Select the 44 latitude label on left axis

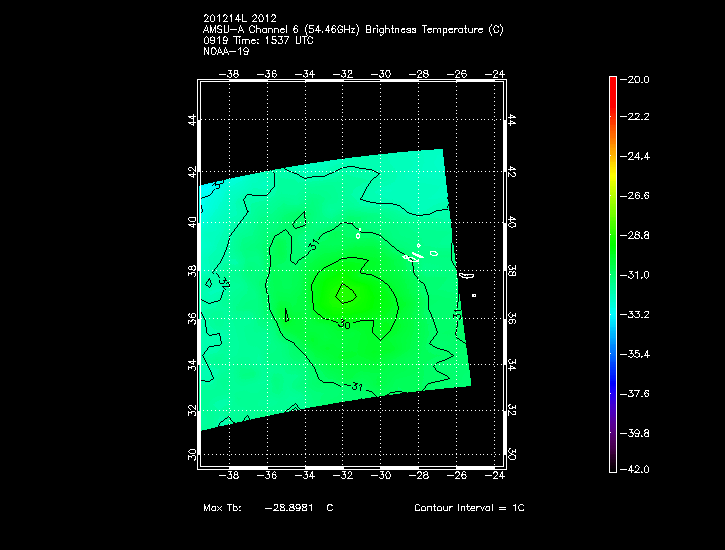pyautogui.click(x=190, y=119)
